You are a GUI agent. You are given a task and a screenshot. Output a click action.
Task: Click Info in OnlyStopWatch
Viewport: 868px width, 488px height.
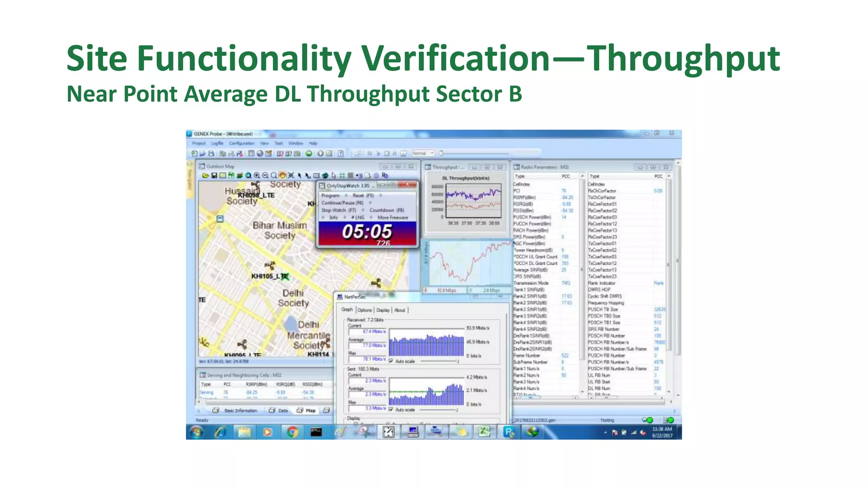[x=334, y=217]
